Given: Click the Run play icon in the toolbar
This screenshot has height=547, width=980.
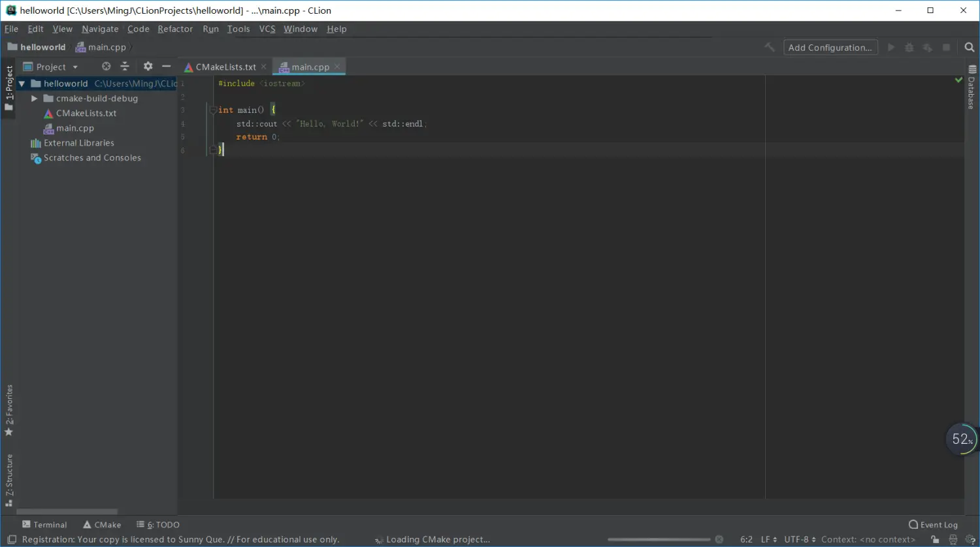Looking at the screenshot, I should click(x=891, y=47).
